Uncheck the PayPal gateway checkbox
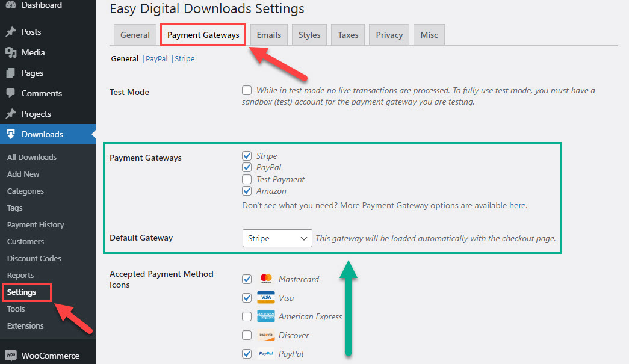The height and width of the screenshot is (364, 629). pos(247,167)
